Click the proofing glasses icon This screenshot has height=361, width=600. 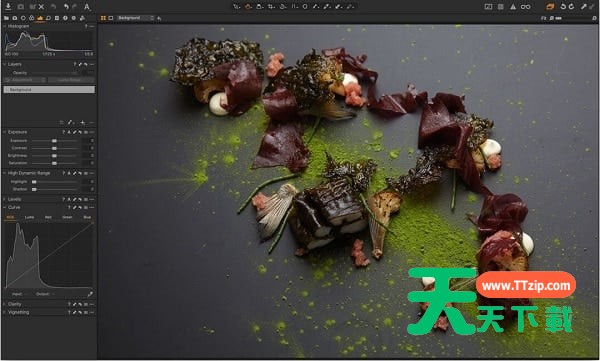point(526,7)
